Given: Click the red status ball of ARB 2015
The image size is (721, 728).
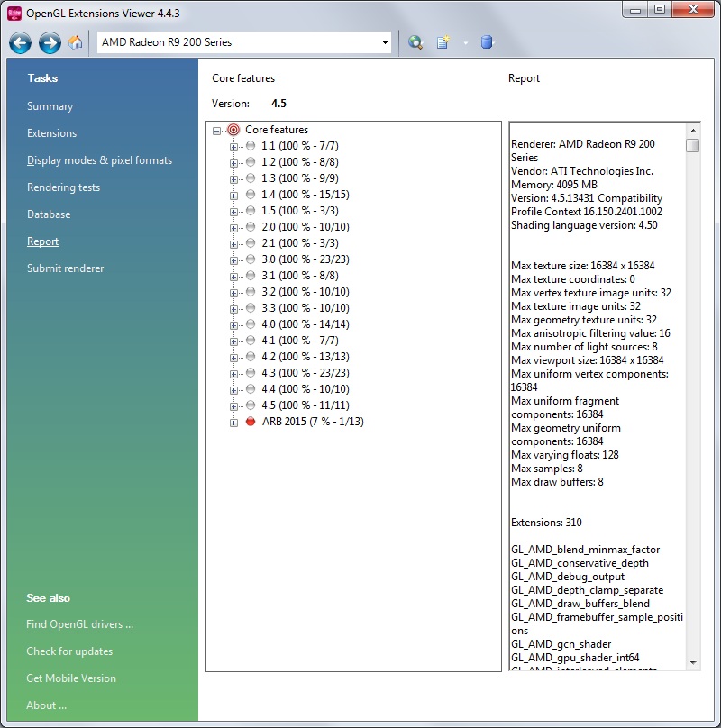Looking at the screenshot, I should [251, 422].
